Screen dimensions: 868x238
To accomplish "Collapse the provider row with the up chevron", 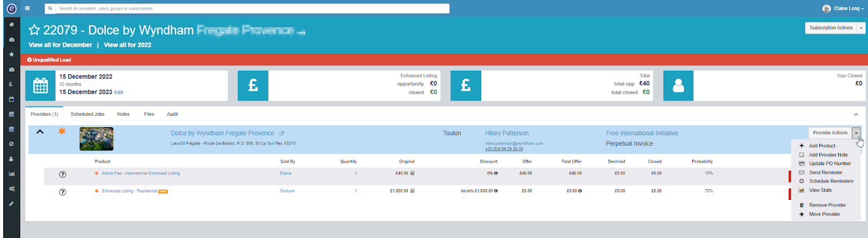I will point(40,131).
